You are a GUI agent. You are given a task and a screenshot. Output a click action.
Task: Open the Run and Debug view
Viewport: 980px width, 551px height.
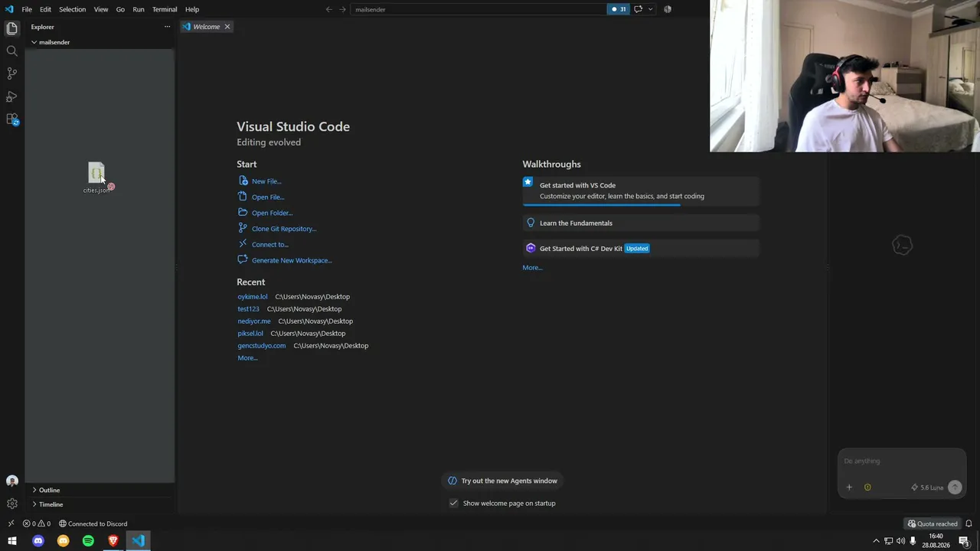(11, 97)
